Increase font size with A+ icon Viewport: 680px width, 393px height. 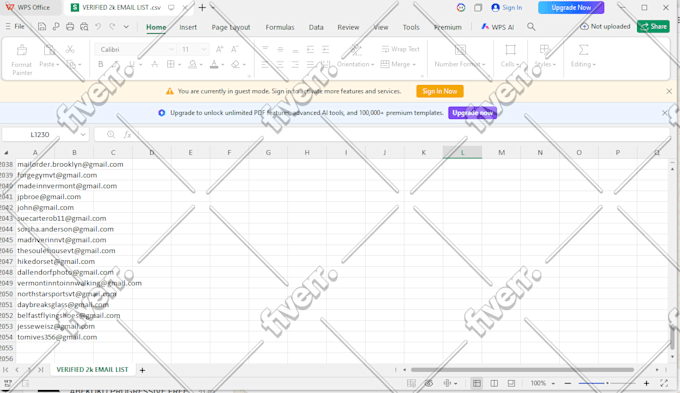[219, 49]
